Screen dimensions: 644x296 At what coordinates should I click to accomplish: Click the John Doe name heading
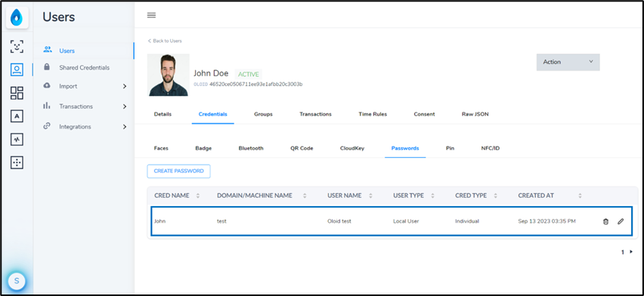211,73
